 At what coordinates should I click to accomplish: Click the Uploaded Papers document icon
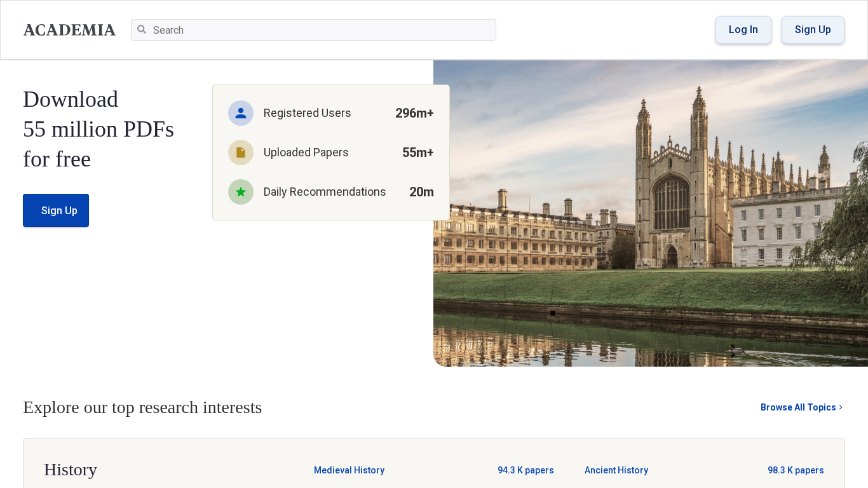tap(241, 152)
